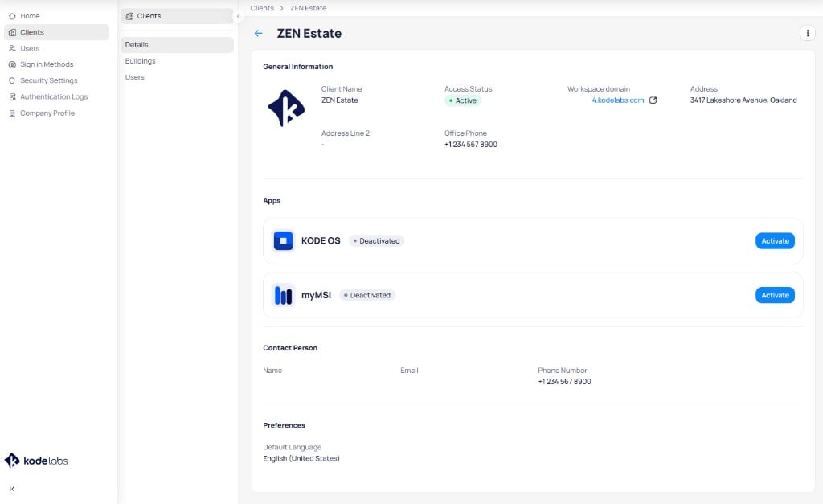Click the KODE OS app name
The width and height of the screenshot is (823, 504).
[x=321, y=241]
